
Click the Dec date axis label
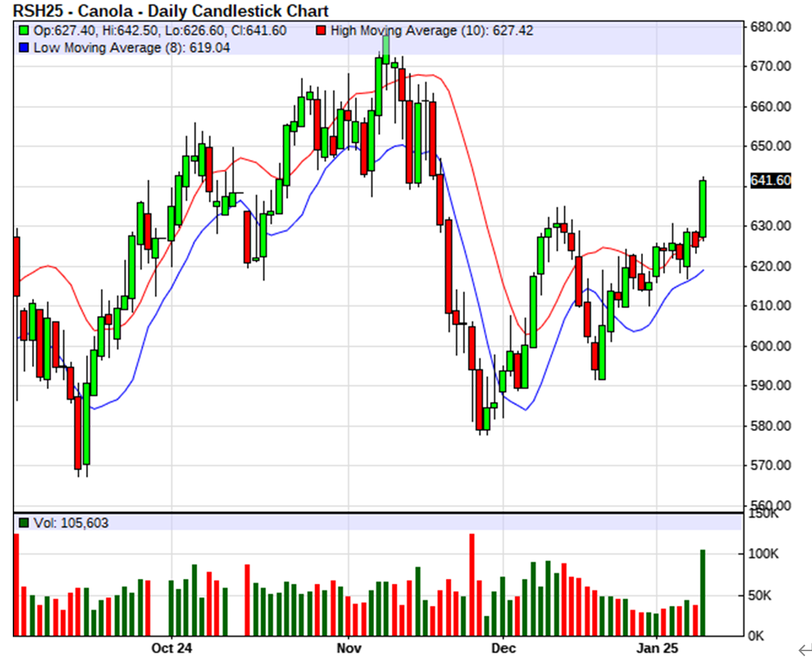pyautogui.click(x=503, y=648)
